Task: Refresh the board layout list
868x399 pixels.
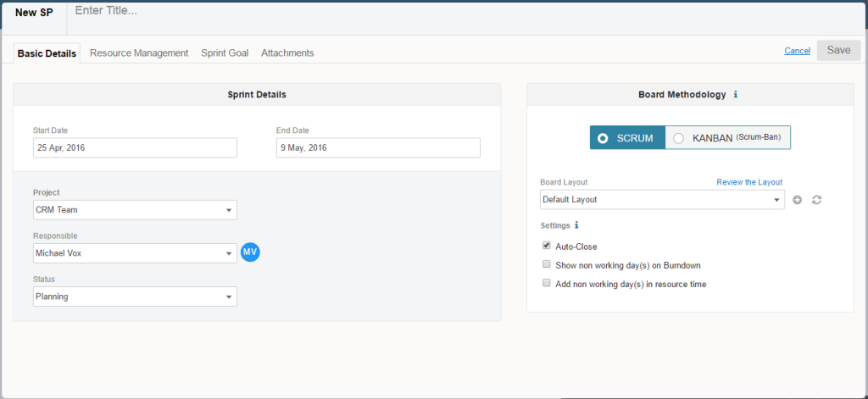Action: click(817, 200)
